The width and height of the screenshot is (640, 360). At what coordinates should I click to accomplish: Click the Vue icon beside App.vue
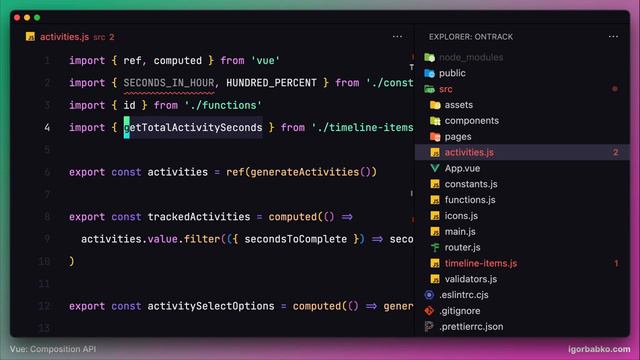pos(435,168)
